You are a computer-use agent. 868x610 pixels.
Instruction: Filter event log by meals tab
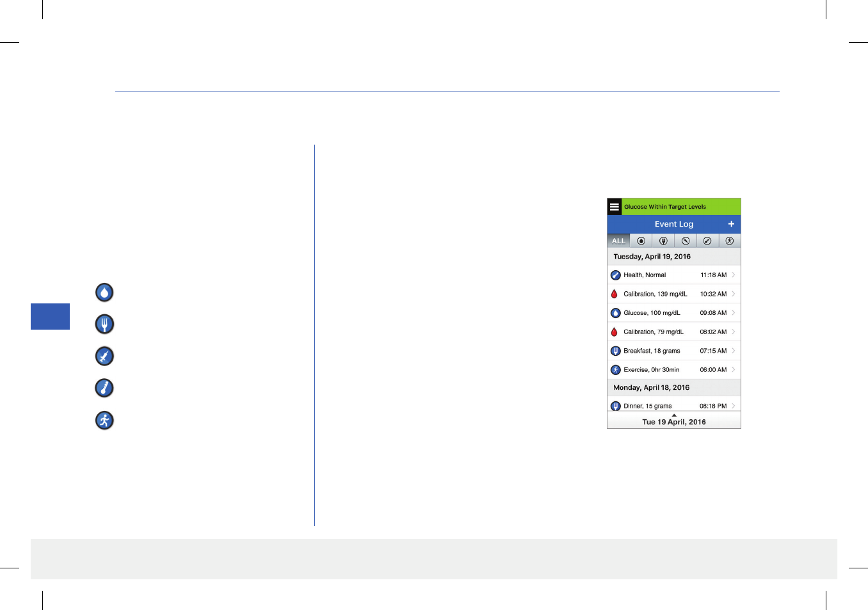[663, 241]
